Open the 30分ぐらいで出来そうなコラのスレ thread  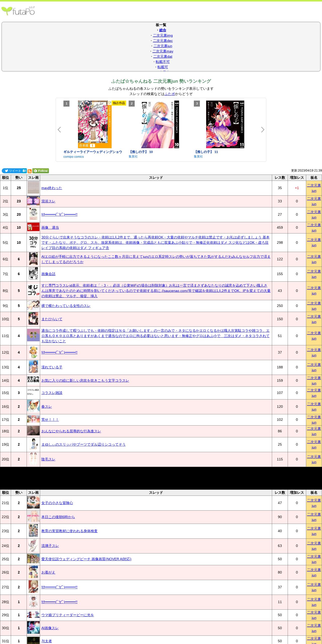tap(155, 243)
